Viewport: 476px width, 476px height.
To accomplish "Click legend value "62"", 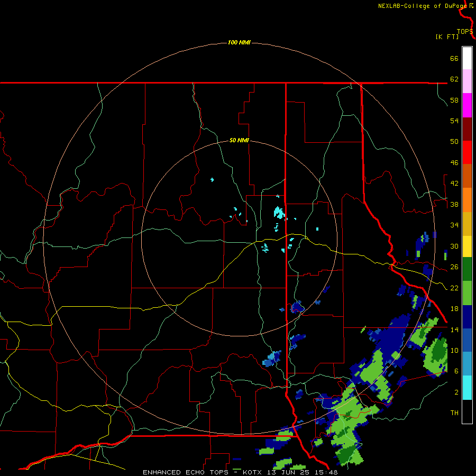I will pyautogui.click(x=454, y=79).
